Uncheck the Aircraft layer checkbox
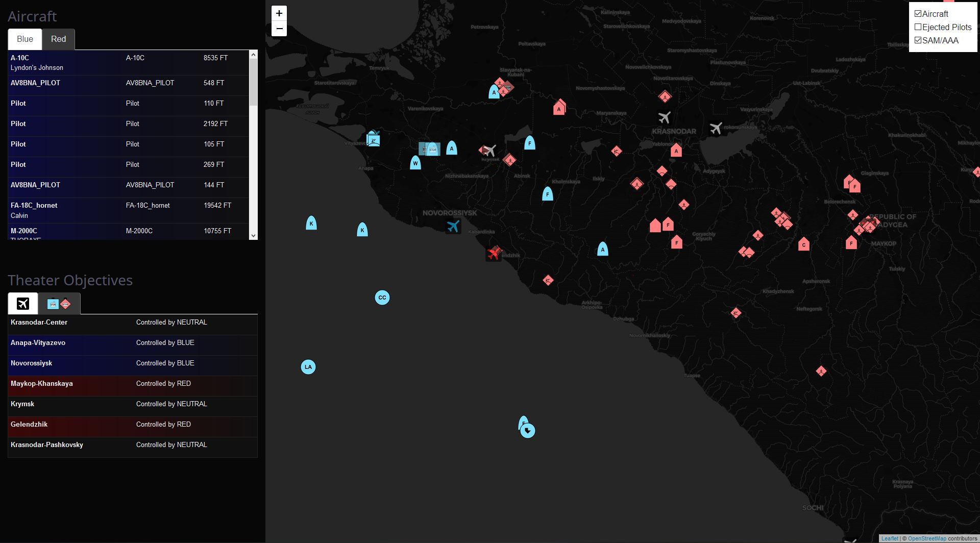980x543 pixels. 918,14
